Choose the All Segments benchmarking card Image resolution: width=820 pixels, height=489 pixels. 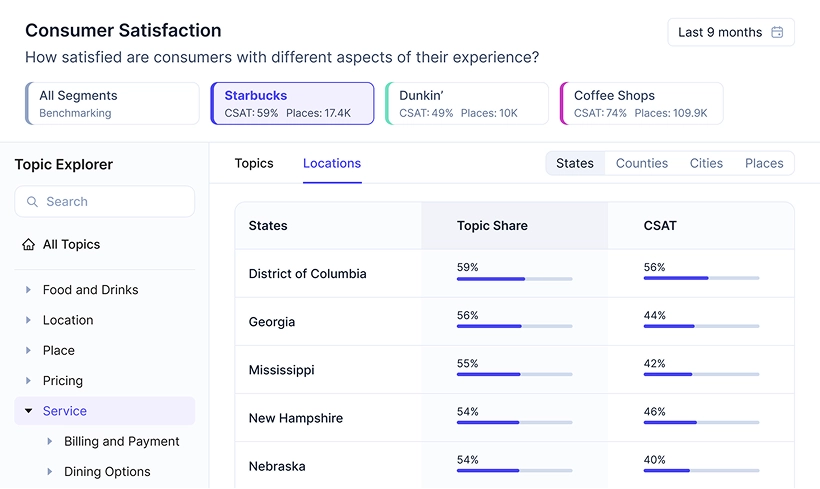(x=112, y=104)
